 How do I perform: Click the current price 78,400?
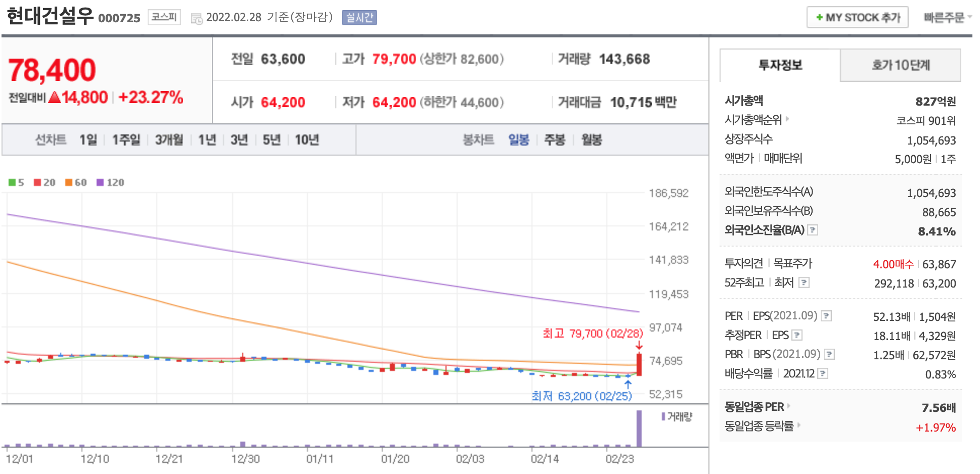coord(52,70)
